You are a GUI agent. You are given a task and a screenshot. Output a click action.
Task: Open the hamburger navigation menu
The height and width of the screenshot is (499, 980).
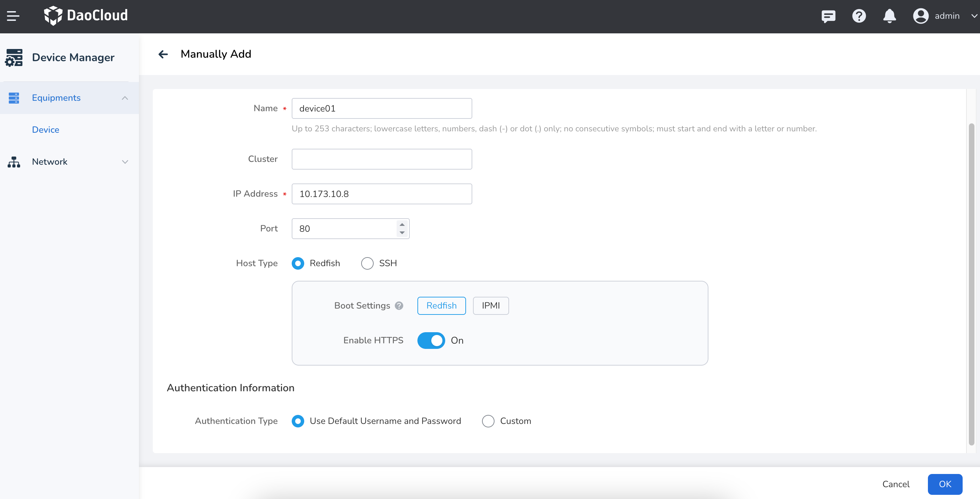[x=13, y=16]
